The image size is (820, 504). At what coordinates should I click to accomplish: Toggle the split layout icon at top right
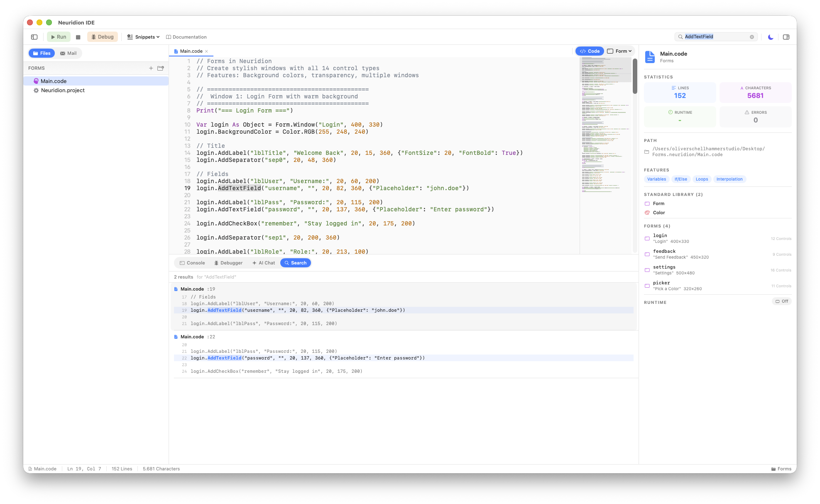click(786, 37)
